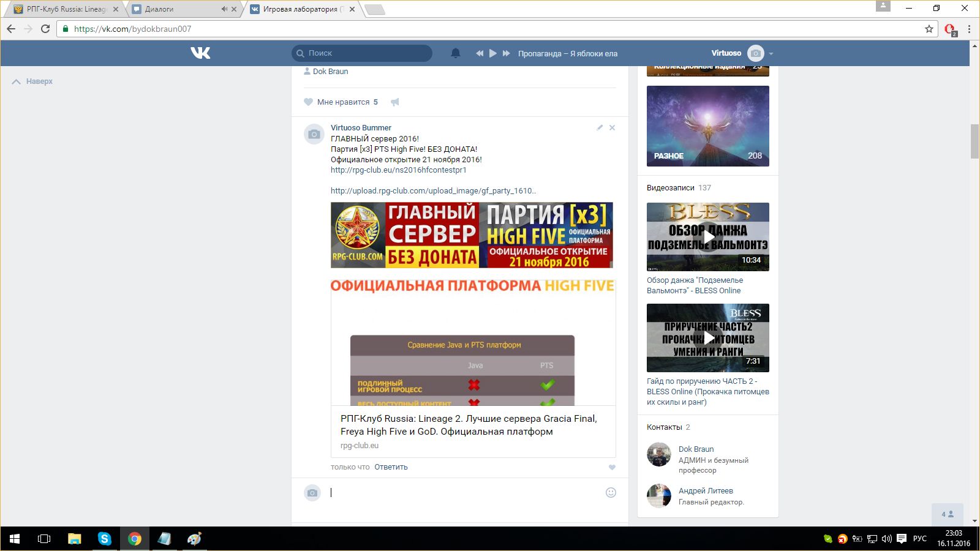Open Гайд по приручению ЧАСТЬ 2 title
Image resolution: width=980 pixels, height=551 pixels.
708,392
